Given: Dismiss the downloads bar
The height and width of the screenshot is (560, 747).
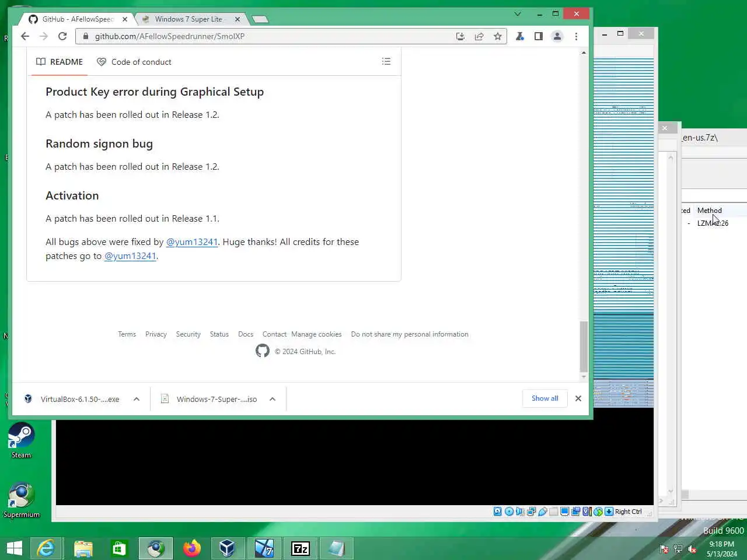Looking at the screenshot, I should 578,398.
